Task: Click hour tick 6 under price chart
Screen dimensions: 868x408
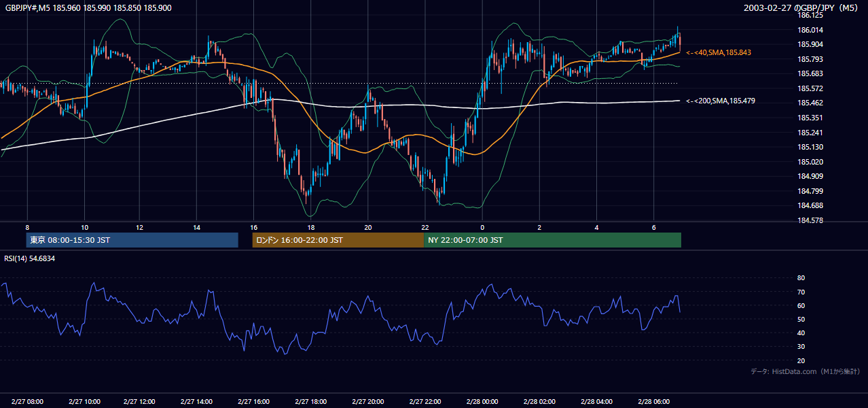Action: tap(653, 227)
